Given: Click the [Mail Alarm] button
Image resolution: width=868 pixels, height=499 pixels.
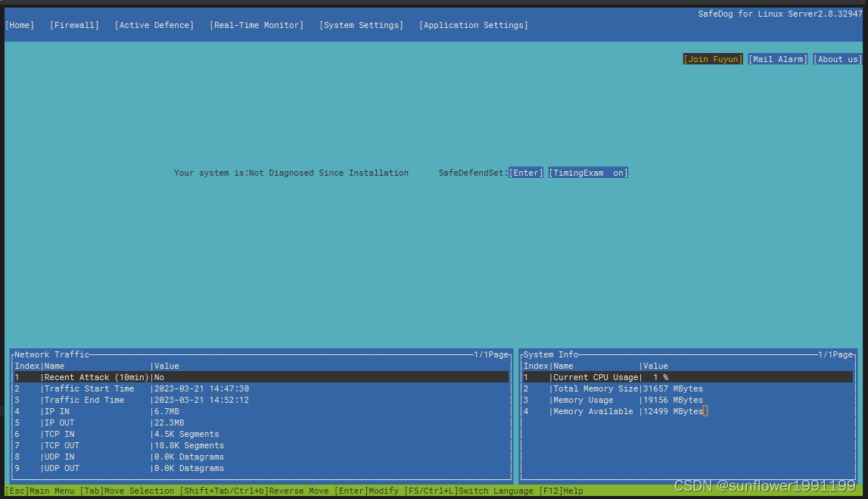Looking at the screenshot, I should click(x=778, y=59).
